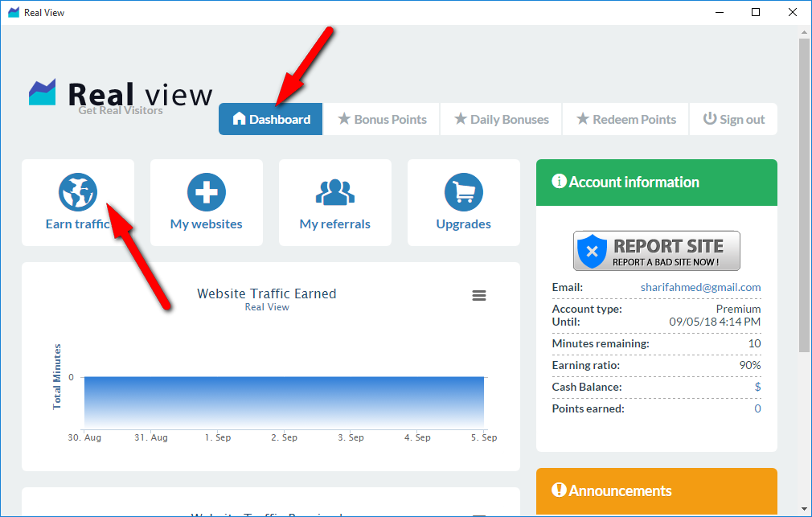Click the Real View app icon in the title bar

pyautogui.click(x=14, y=12)
